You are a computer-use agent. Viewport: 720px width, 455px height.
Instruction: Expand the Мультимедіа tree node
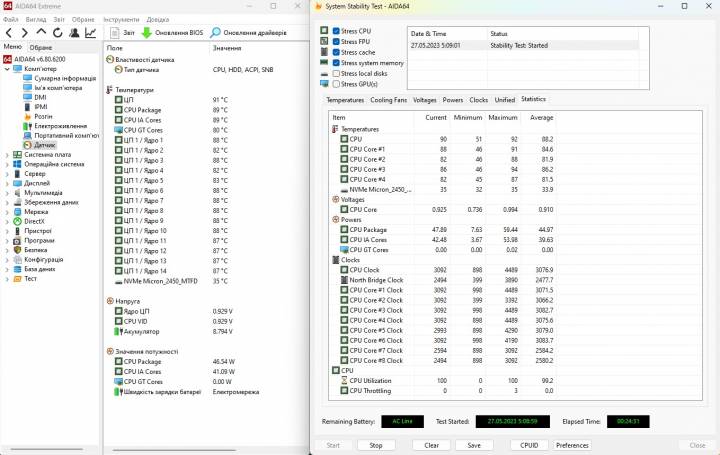click(7, 193)
